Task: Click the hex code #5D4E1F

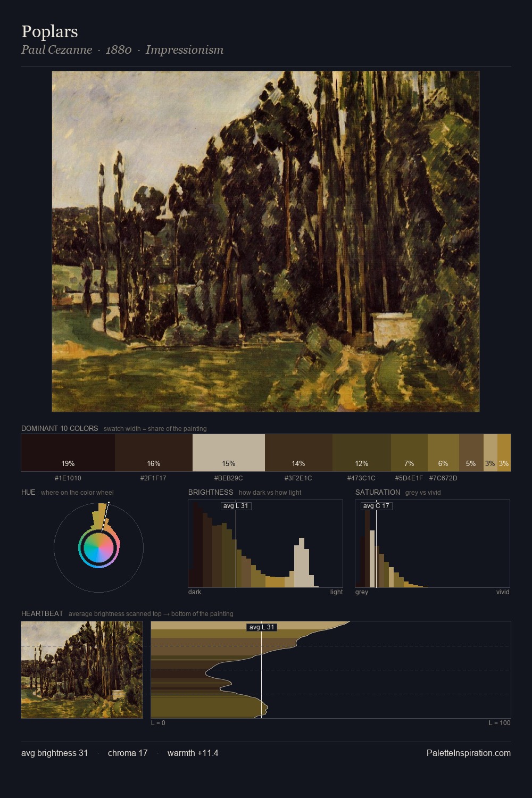Action: coord(409,478)
